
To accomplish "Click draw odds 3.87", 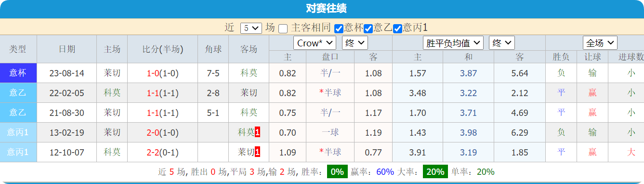I will 468,73.
